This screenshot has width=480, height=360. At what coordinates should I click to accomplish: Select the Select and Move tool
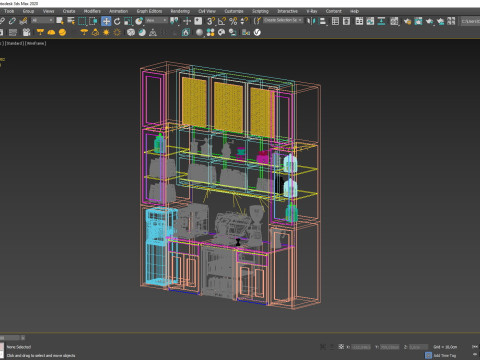pyautogui.click(x=106, y=21)
